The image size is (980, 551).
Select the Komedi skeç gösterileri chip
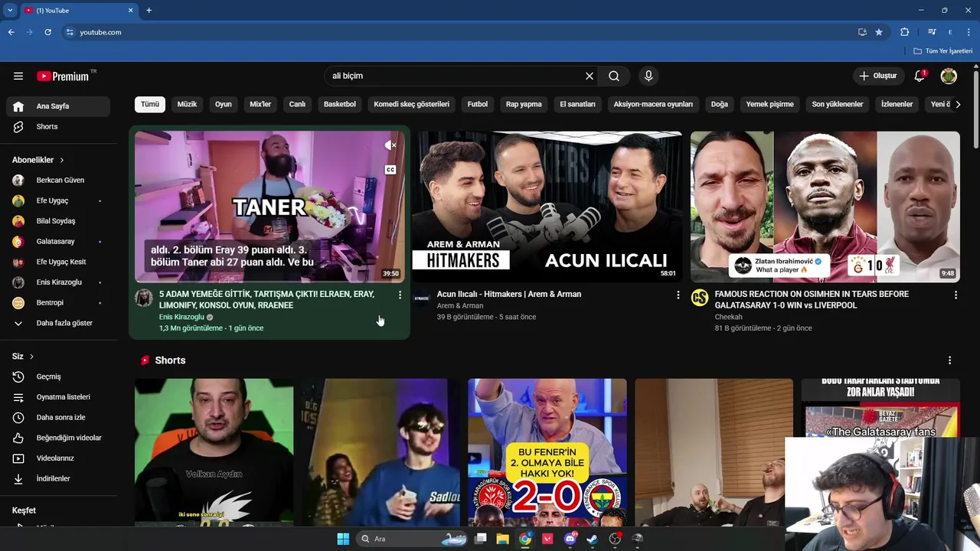(411, 104)
